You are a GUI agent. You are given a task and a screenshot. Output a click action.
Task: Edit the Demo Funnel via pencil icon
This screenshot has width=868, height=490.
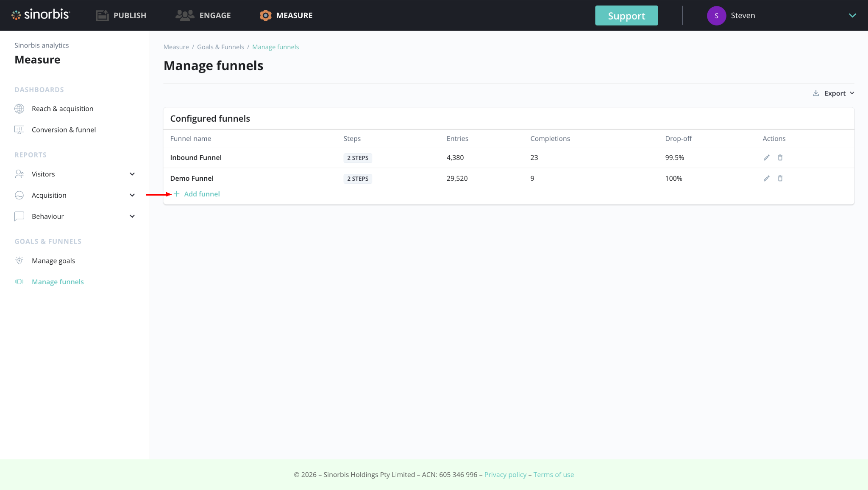point(766,178)
